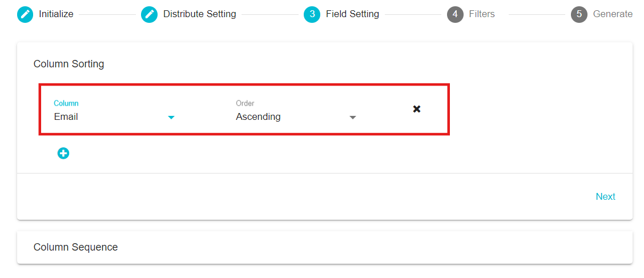This screenshot has height=278, width=644.
Task: Open the Column dropdown arrow
Action: coord(171,118)
